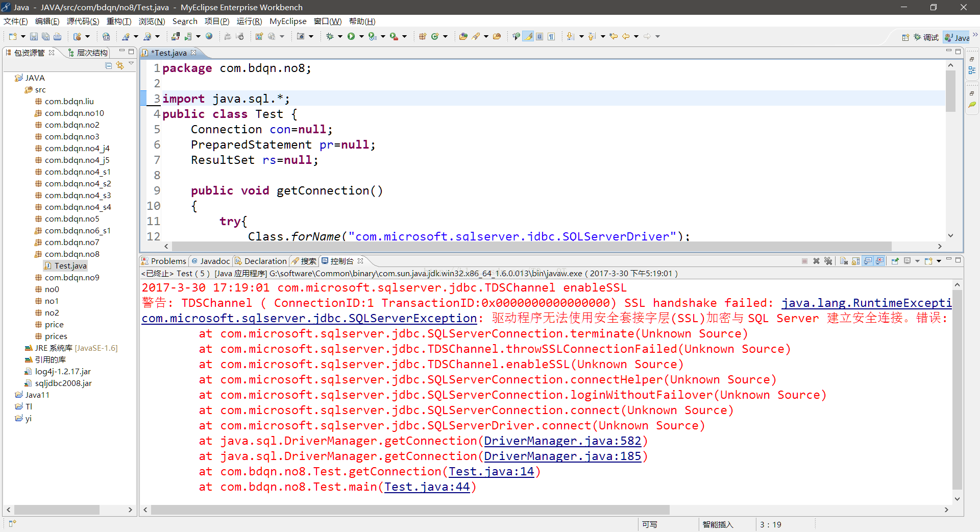Switch to the Declaration tab
The image size is (980, 532).
tap(261, 261)
